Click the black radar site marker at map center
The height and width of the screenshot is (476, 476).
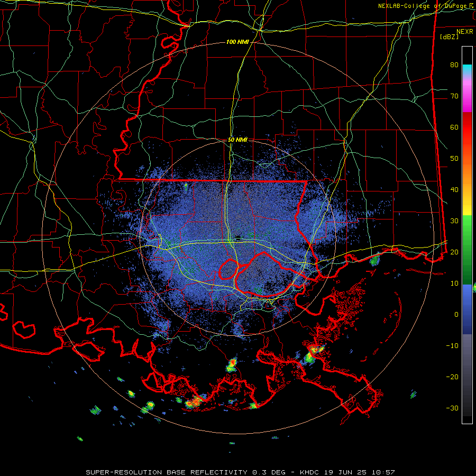[x=238, y=237]
